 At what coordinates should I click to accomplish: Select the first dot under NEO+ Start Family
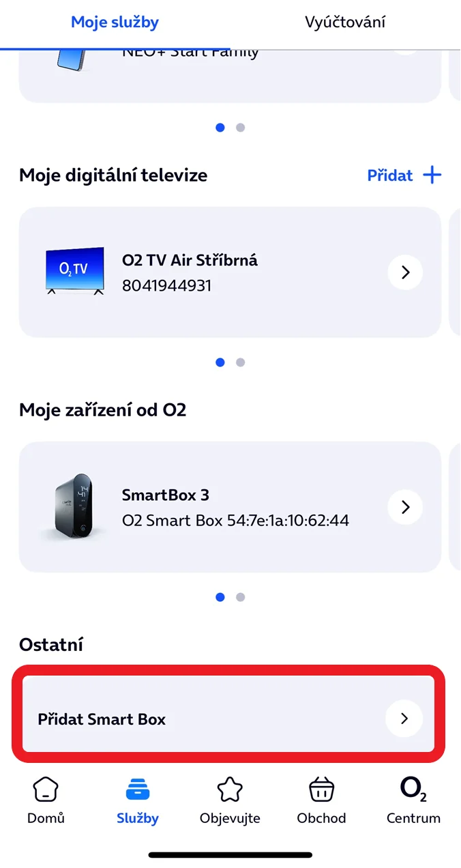[220, 128]
